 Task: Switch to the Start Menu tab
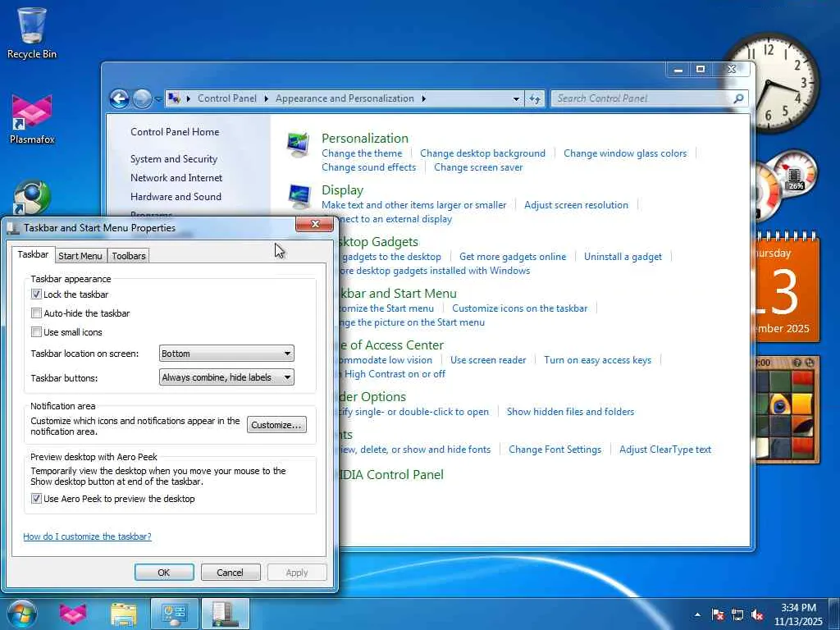pos(80,256)
